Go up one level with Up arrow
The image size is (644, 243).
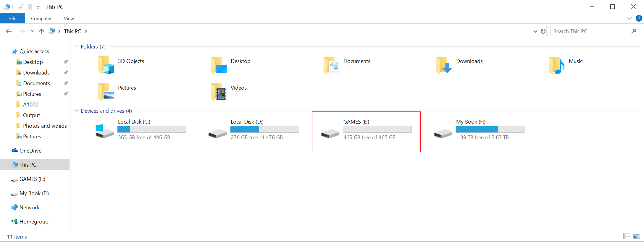pos(41,31)
